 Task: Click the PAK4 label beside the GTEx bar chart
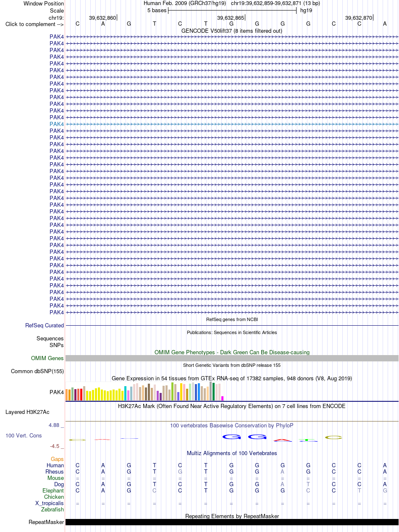click(x=57, y=392)
